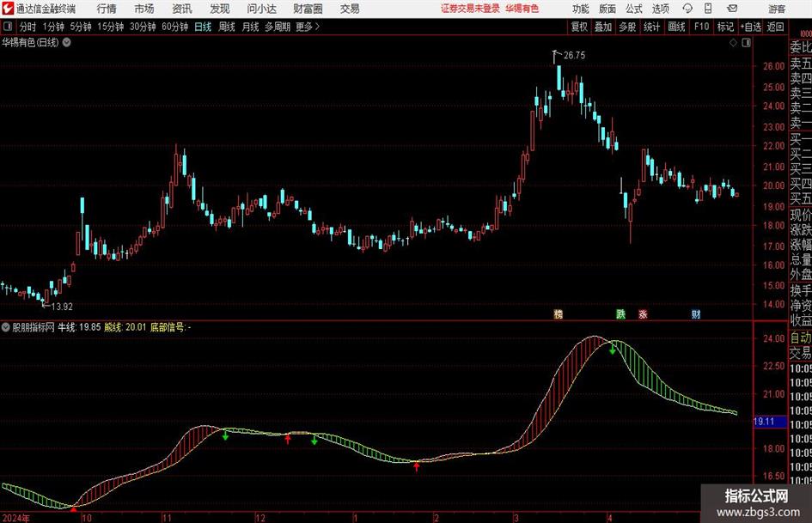812x523 pixels.
Task: Switch to 30分钟 period
Action: pos(143,27)
